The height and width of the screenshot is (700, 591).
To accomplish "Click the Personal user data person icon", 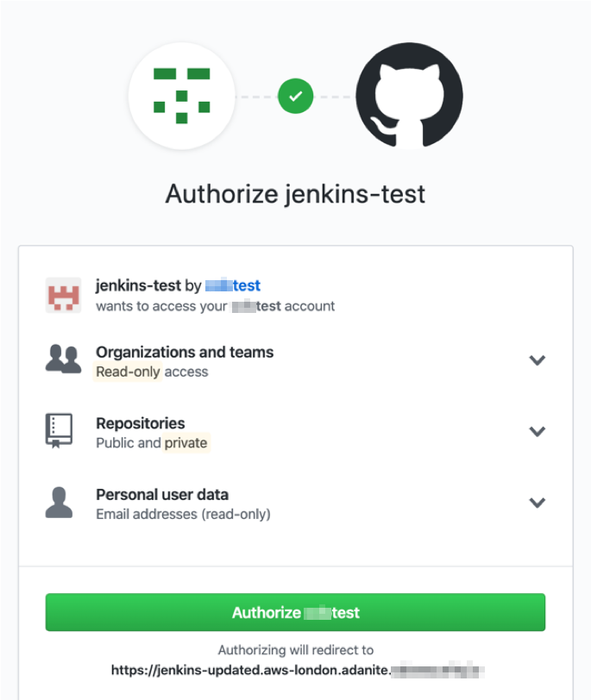I will pyautogui.click(x=59, y=503).
